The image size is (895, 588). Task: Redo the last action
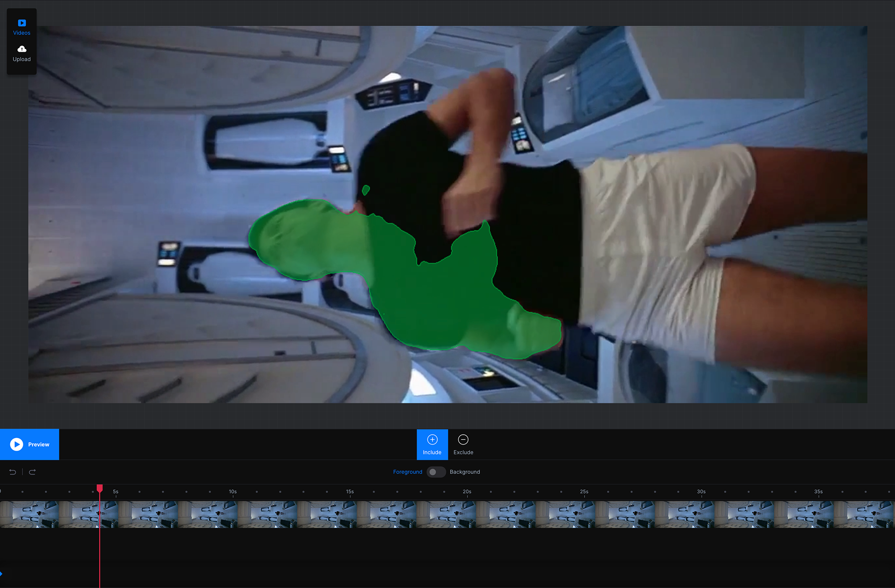(32, 472)
